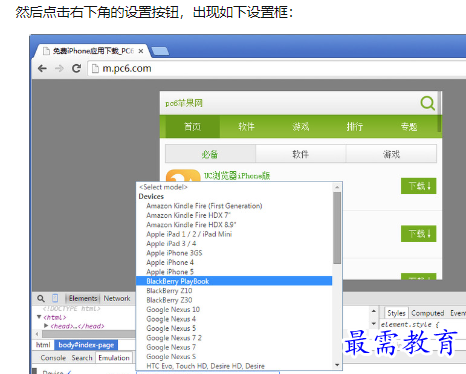
Task: Open the Elements DevTools tab
Action: point(83,298)
